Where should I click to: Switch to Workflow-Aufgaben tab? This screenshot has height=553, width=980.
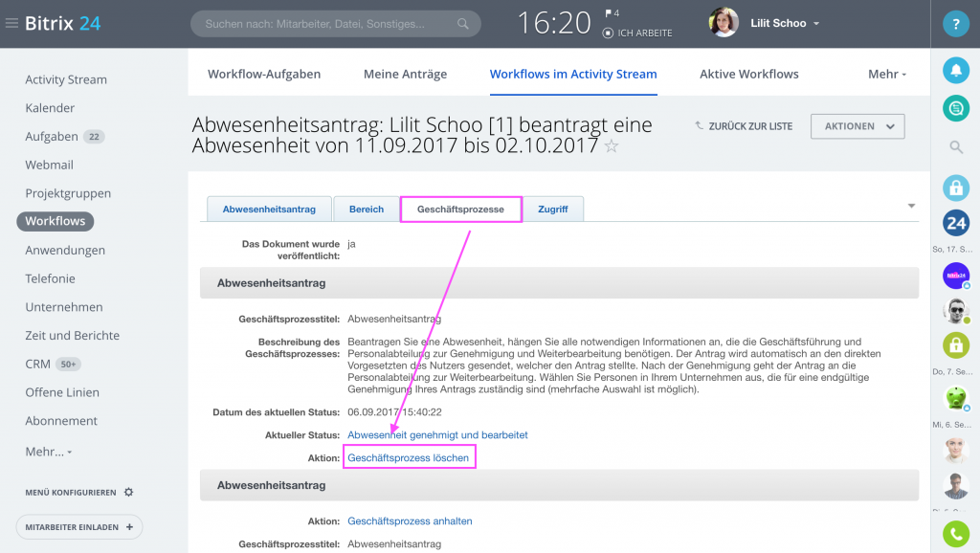click(264, 75)
